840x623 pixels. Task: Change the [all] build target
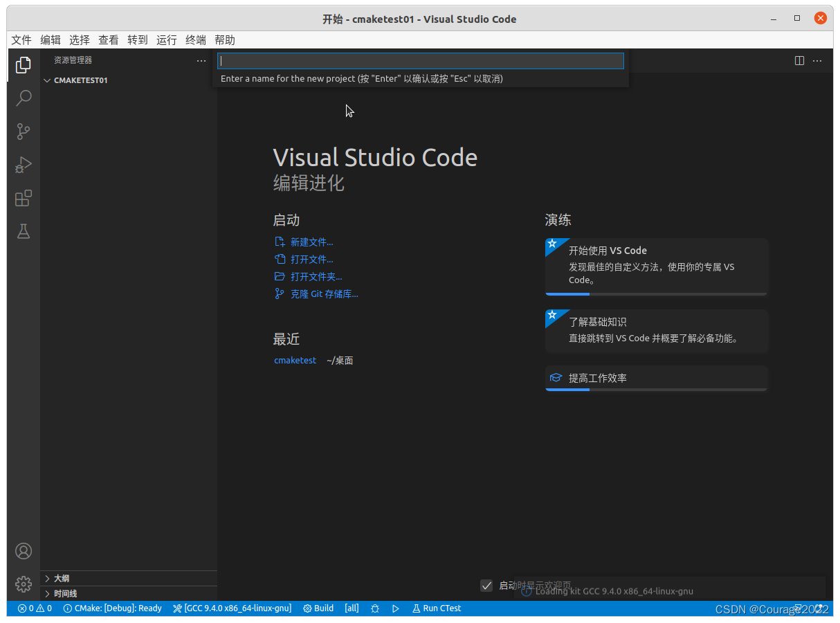coord(351,608)
